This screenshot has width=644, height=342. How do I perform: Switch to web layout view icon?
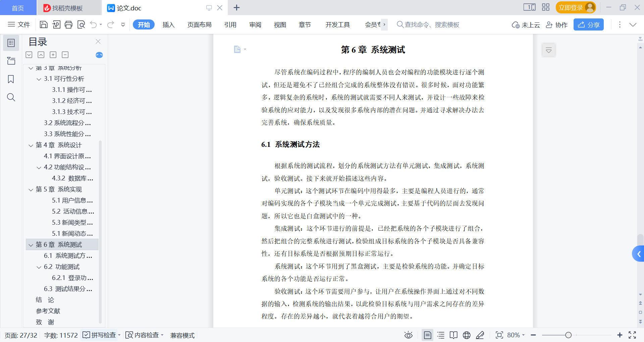tap(467, 335)
